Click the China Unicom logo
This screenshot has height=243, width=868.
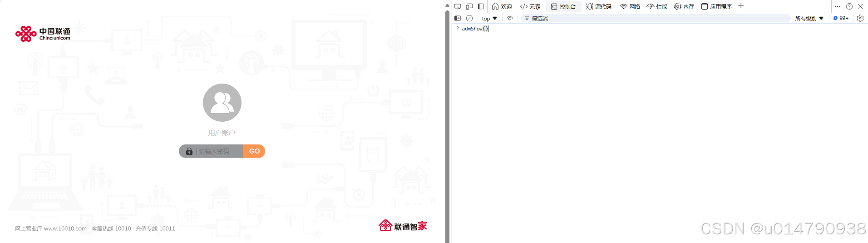pos(43,34)
